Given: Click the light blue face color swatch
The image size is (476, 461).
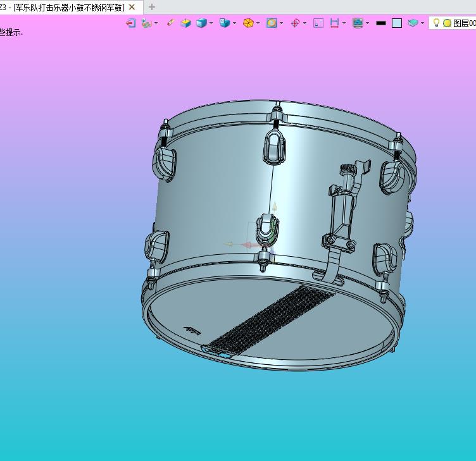Looking at the screenshot, I should pyautogui.click(x=397, y=23).
